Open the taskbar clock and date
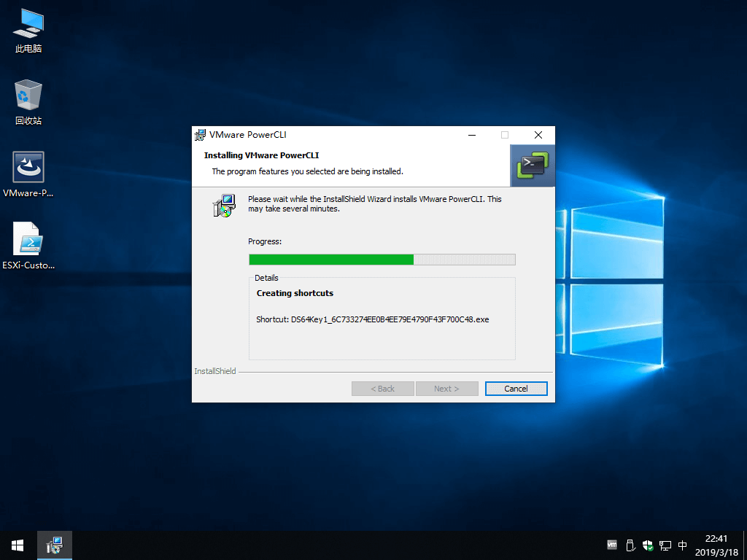The width and height of the screenshot is (747, 560). click(716, 545)
